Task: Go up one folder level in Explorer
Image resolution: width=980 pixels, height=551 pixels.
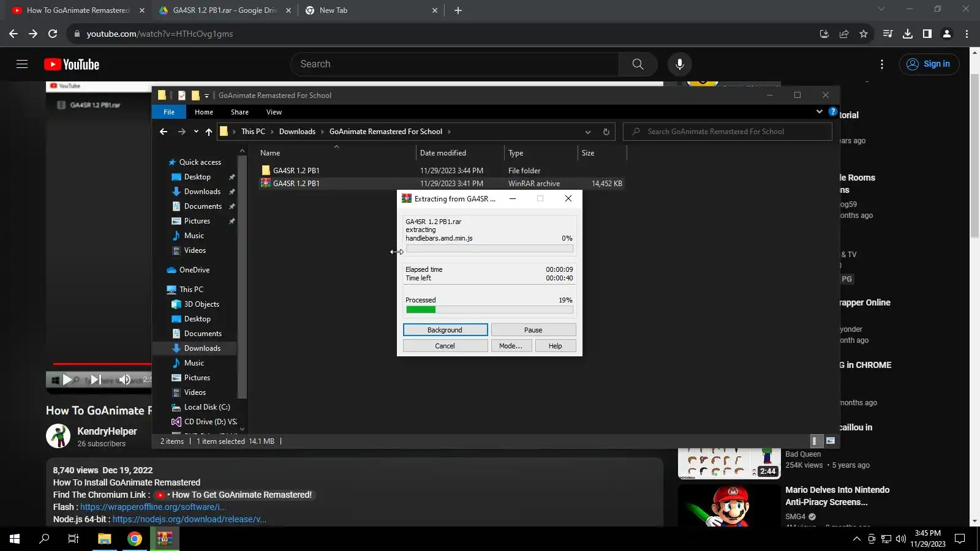Action: pos(209,132)
